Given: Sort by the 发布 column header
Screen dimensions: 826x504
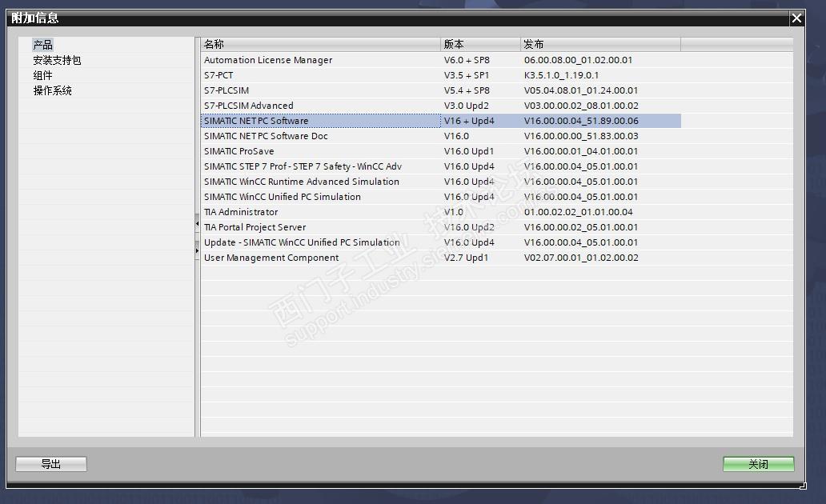Looking at the screenshot, I should (x=600, y=44).
